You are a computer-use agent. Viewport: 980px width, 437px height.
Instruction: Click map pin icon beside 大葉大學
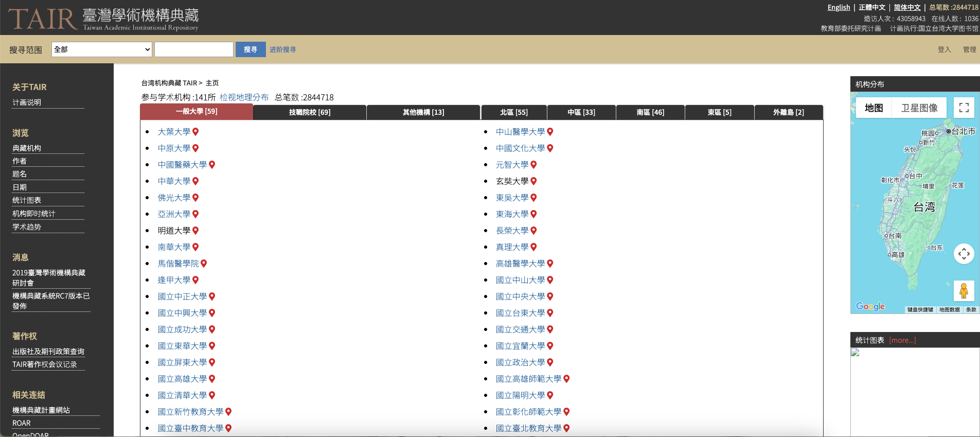195,132
